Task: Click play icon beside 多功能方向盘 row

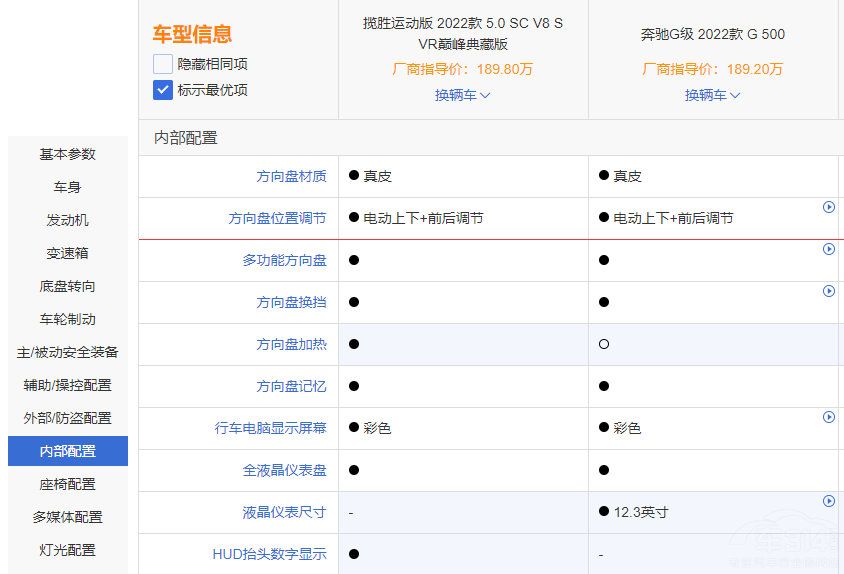Action: pos(828,249)
